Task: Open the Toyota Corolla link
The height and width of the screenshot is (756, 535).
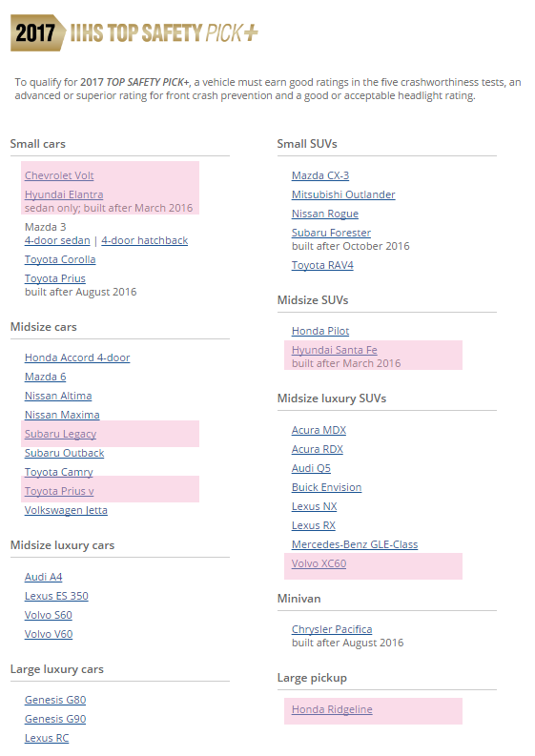Action: [x=60, y=259]
